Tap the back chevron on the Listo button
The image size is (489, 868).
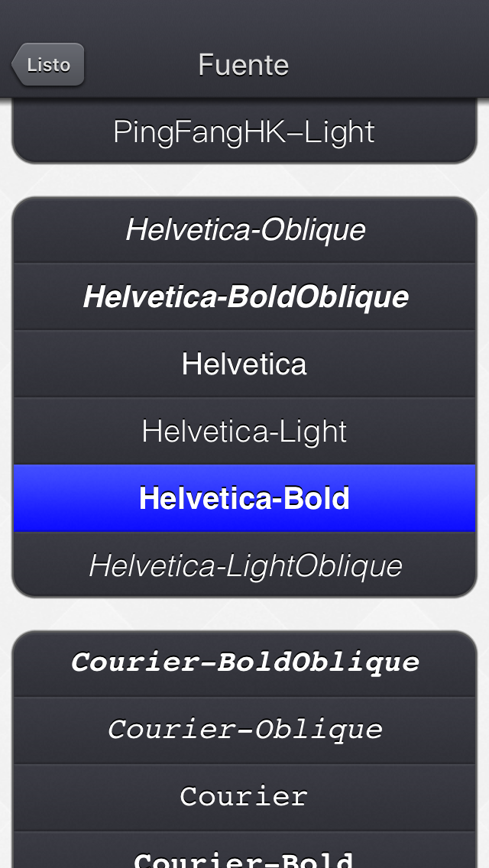(17, 64)
